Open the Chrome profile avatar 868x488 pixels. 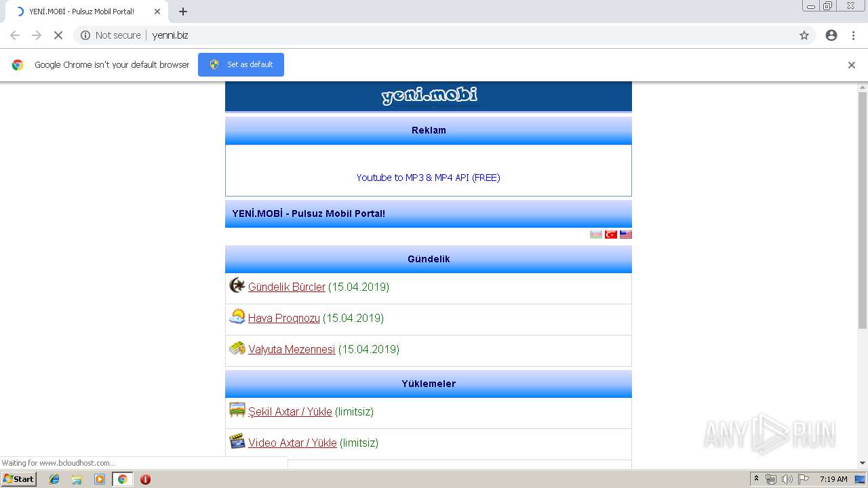tap(831, 35)
